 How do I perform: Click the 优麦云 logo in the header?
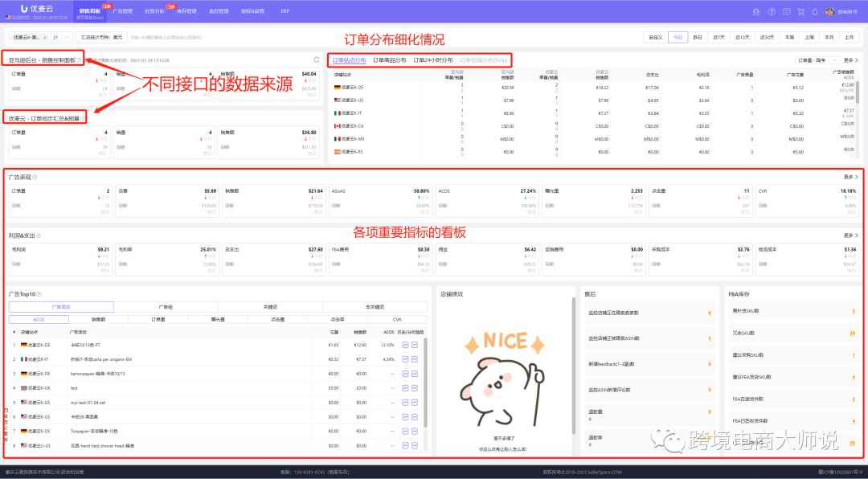coord(36,9)
